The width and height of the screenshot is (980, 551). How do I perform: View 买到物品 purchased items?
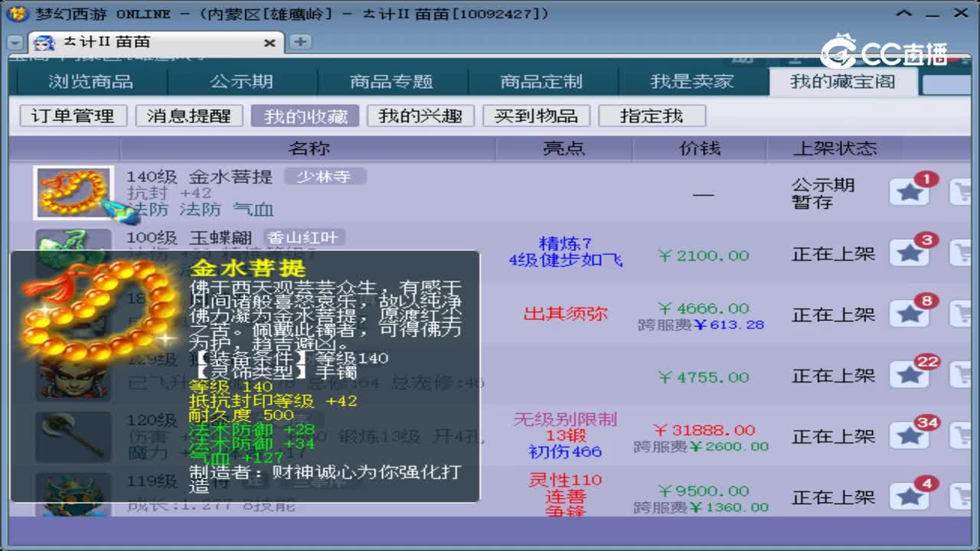pos(536,116)
